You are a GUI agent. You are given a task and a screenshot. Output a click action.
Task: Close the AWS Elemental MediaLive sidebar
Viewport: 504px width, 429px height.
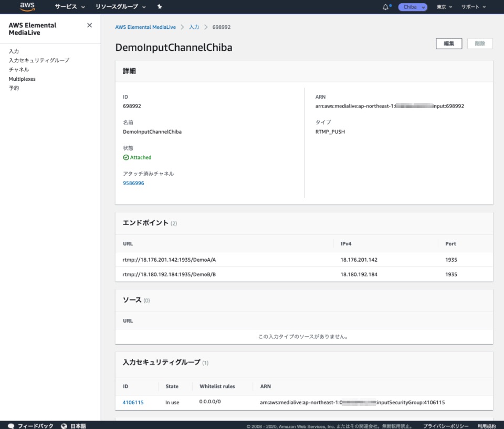[x=90, y=25]
